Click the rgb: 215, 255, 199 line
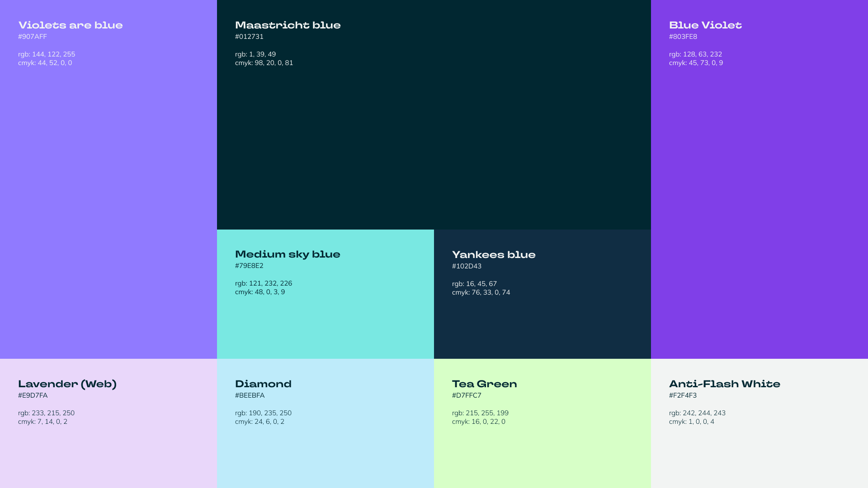This screenshot has width=868, height=488. 480,413
